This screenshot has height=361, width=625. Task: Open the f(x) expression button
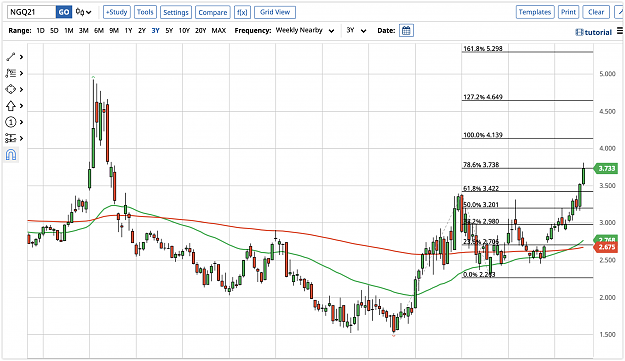pyautogui.click(x=242, y=12)
